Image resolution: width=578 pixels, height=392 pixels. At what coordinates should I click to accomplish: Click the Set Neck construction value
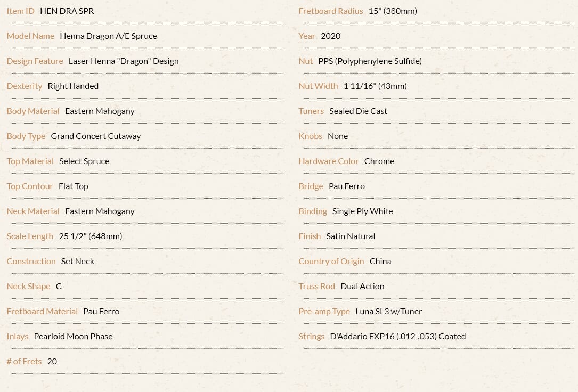pyautogui.click(x=78, y=262)
